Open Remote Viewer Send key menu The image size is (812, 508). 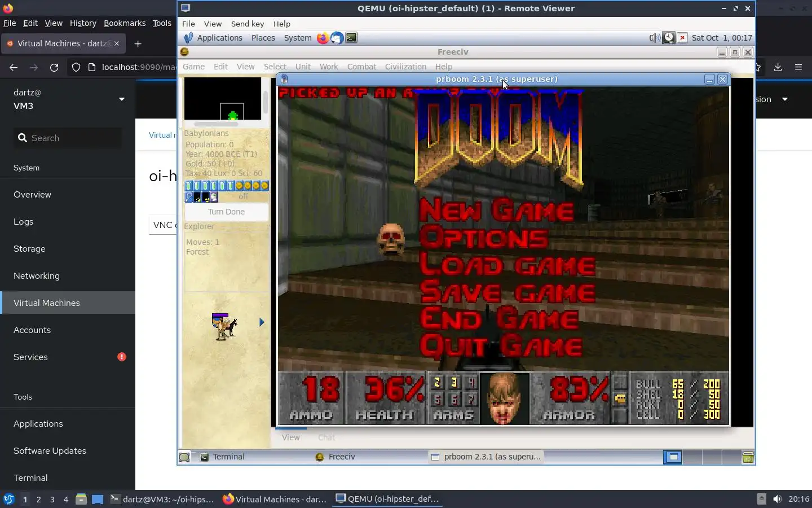pyautogui.click(x=248, y=24)
